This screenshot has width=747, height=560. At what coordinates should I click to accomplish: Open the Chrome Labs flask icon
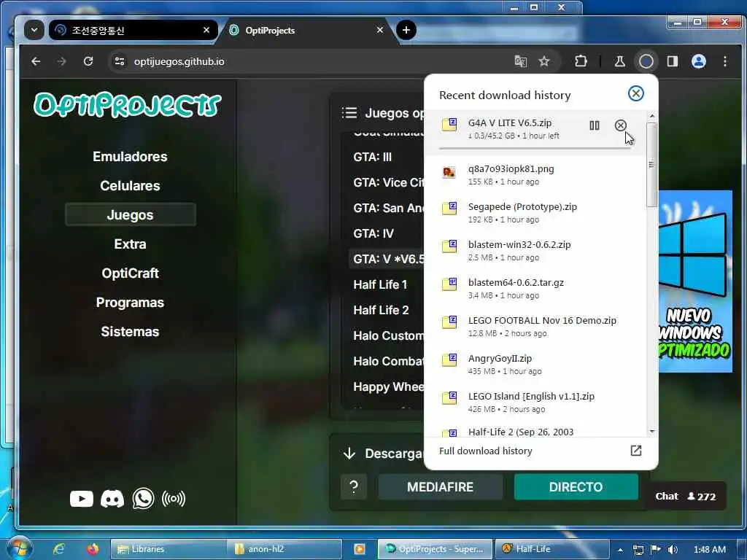[619, 61]
